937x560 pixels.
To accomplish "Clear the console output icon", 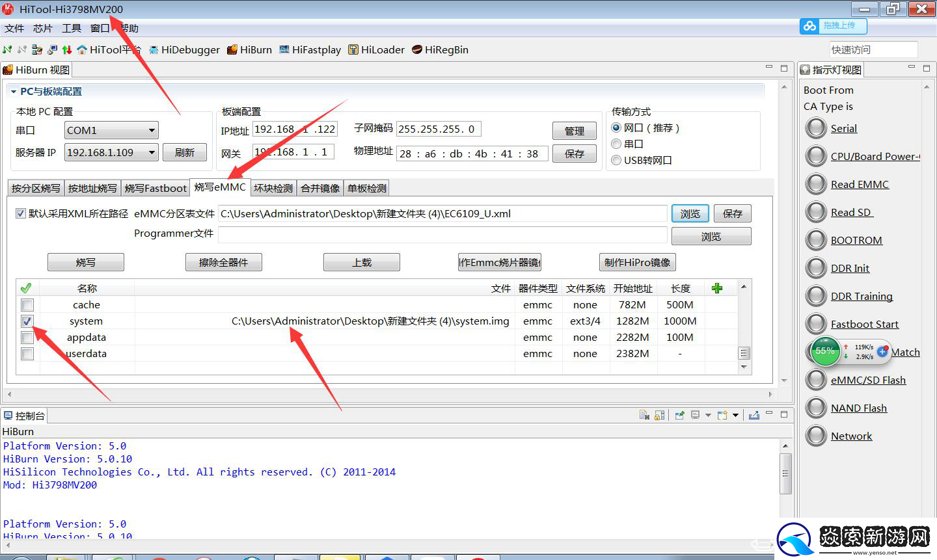I will [x=644, y=415].
